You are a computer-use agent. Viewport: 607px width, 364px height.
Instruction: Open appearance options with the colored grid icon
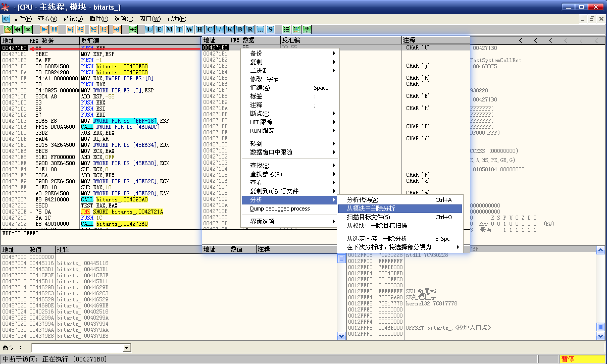click(x=296, y=30)
